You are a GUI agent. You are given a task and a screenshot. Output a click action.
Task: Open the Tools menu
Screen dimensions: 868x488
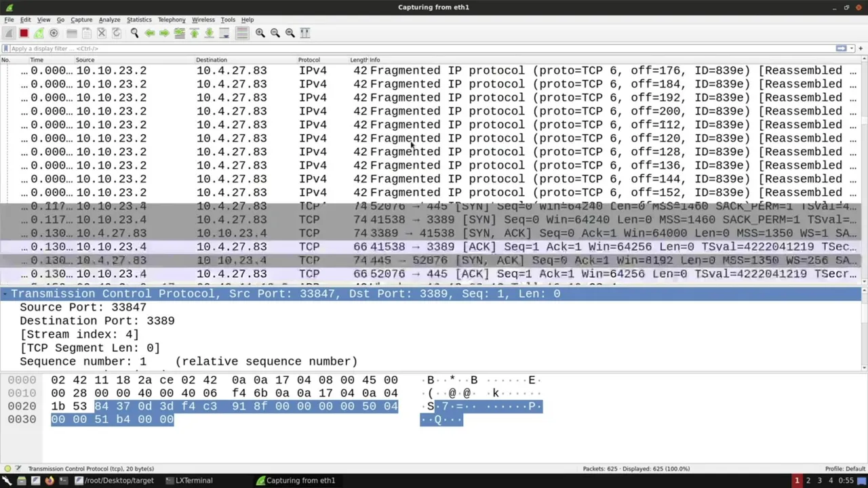[228, 20]
